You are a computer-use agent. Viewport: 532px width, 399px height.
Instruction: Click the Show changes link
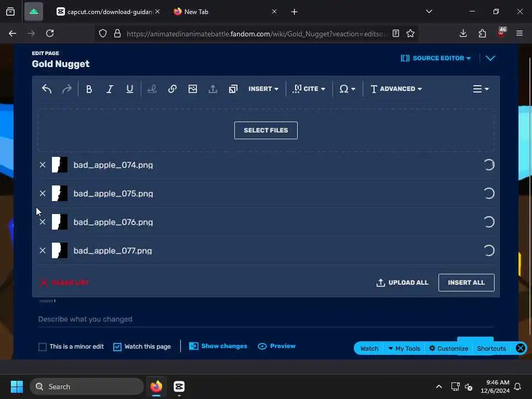pyautogui.click(x=218, y=346)
